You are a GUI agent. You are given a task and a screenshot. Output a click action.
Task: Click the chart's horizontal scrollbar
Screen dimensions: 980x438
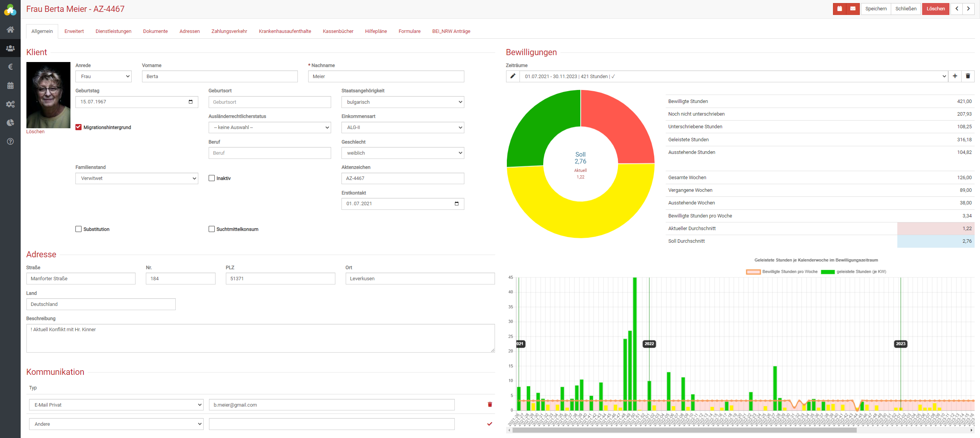click(684, 430)
